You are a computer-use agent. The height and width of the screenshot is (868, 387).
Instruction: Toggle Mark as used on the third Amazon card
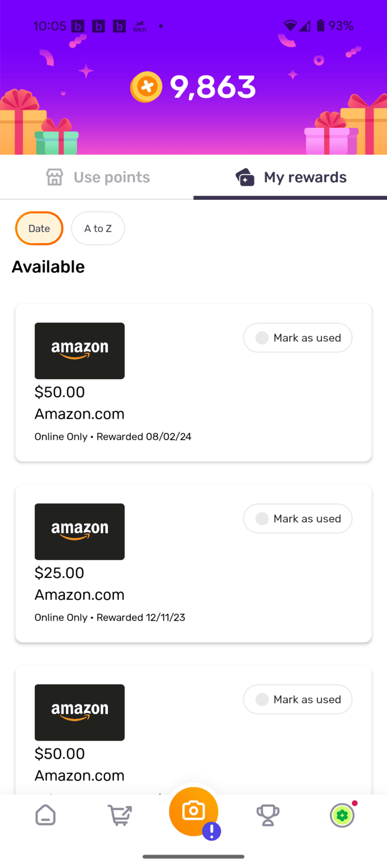297,699
